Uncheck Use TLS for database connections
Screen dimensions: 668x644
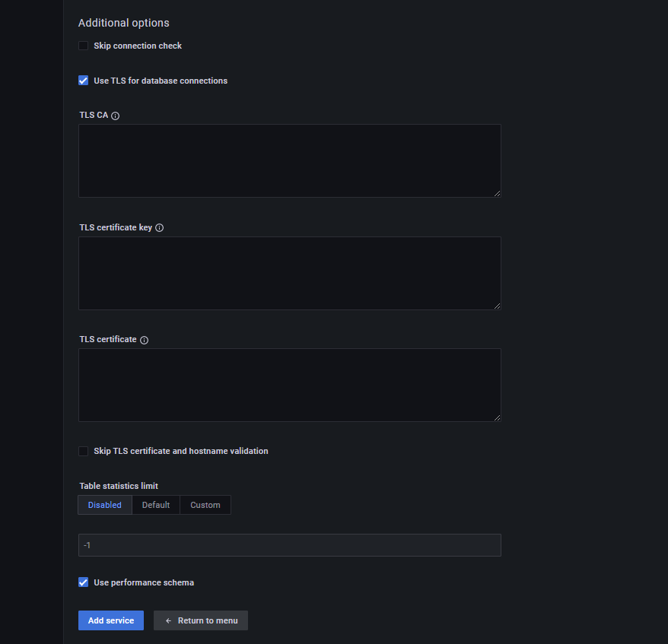point(84,81)
